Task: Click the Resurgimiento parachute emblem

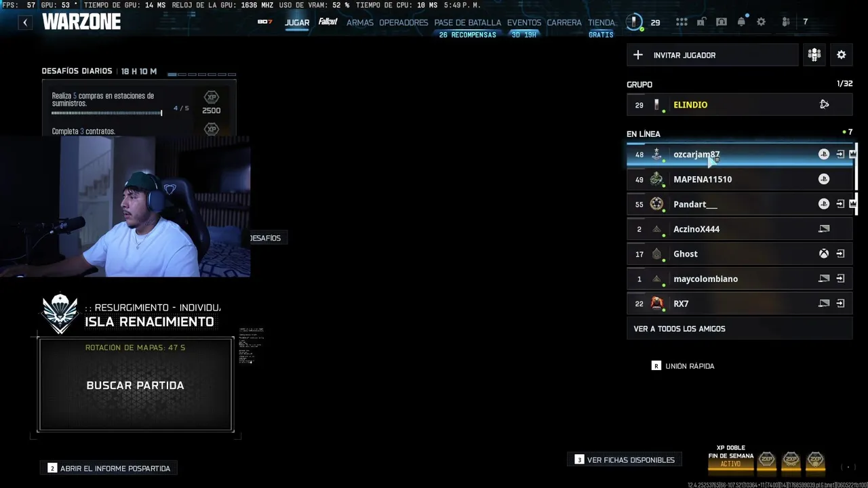Action: pyautogui.click(x=60, y=313)
